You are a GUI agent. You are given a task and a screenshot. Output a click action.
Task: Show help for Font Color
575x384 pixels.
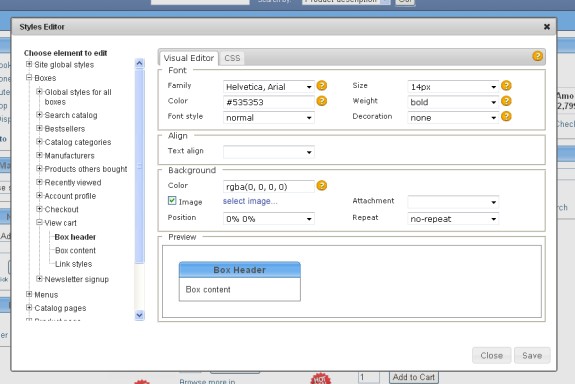pyautogui.click(x=322, y=101)
